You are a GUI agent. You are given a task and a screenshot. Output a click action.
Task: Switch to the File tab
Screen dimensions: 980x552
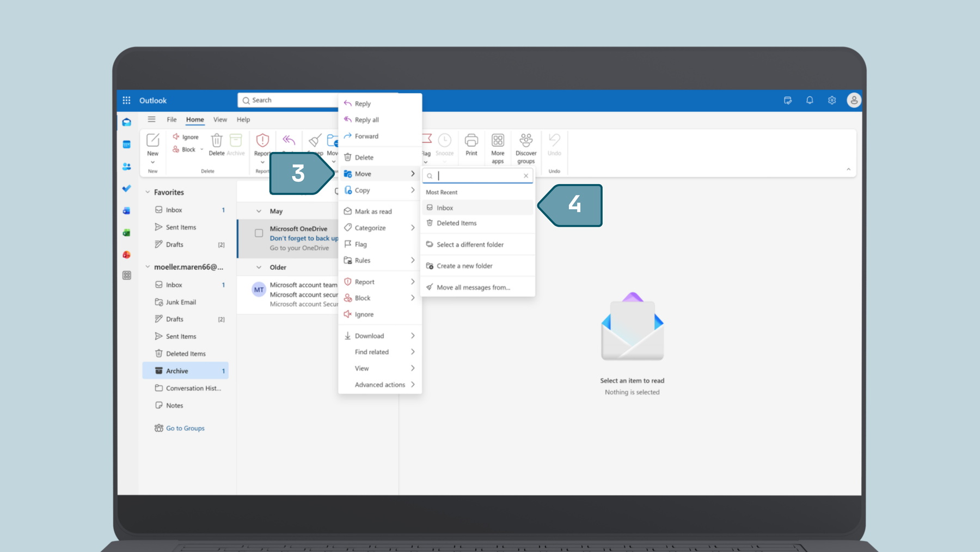[171, 119]
